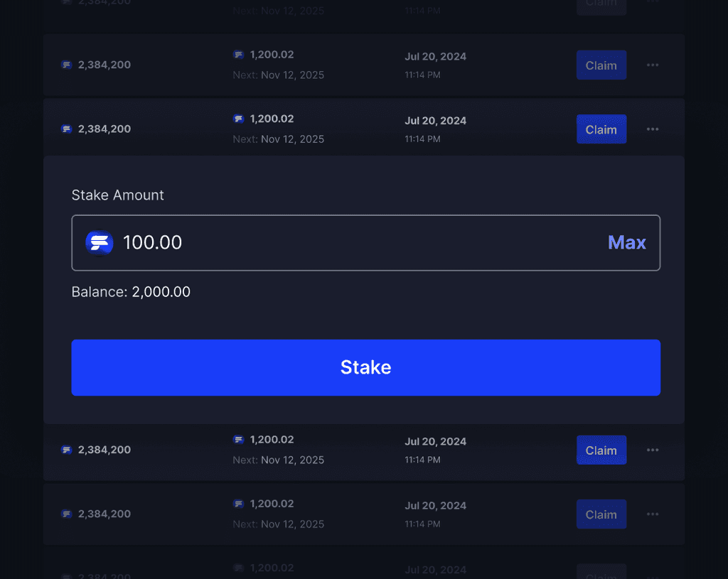Viewport: 728px width, 579px height.
Task: Click the Balance: 2,000.00 label
Action: (x=131, y=291)
